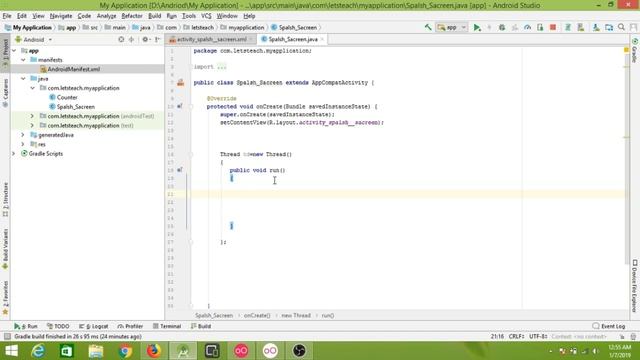640x360 pixels.
Task: Change the CRLF line separator
Action: click(516, 337)
